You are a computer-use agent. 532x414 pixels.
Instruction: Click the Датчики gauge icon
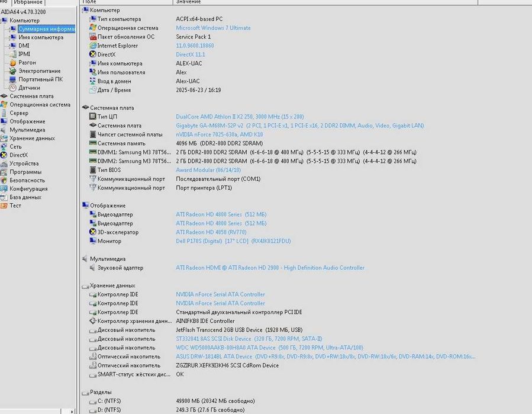tap(13, 88)
